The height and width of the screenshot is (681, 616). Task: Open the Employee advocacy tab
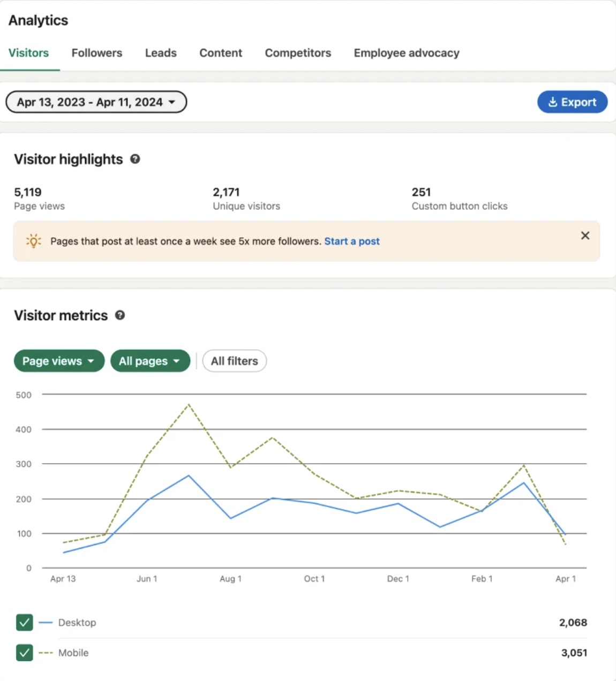coord(406,52)
